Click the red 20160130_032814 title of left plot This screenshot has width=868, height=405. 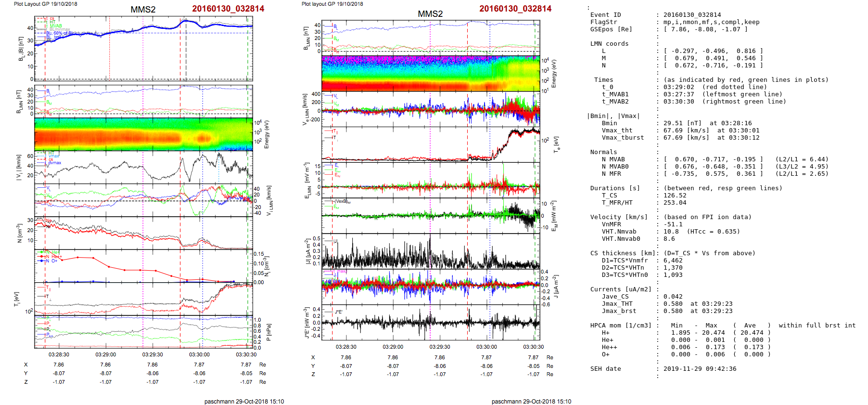(228, 9)
